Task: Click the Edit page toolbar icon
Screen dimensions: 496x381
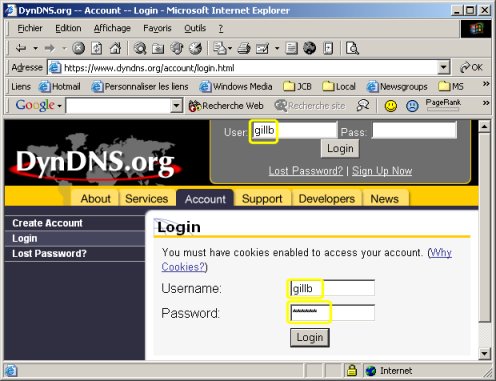Action: (262, 49)
